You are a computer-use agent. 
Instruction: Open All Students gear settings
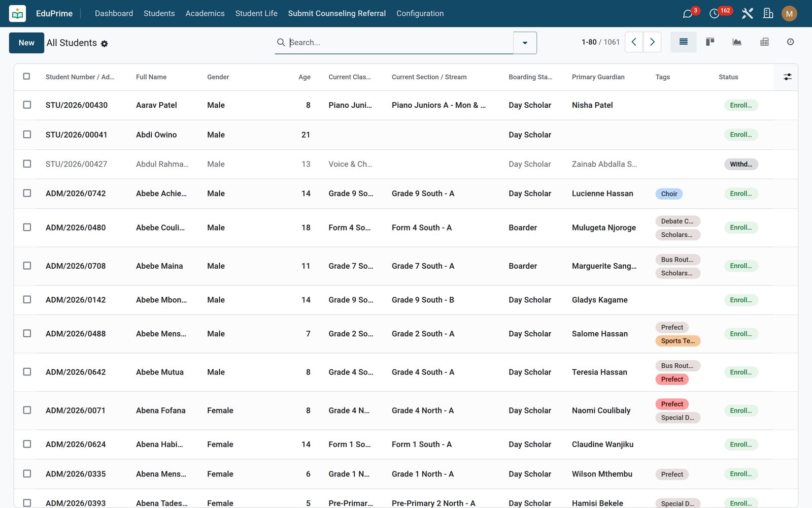104,44
